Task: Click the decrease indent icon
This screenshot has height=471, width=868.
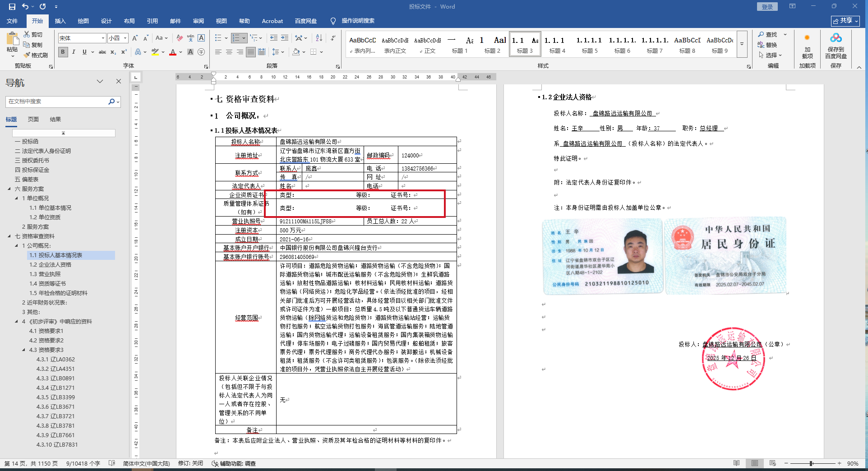Action: pyautogui.click(x=274, y=38)
